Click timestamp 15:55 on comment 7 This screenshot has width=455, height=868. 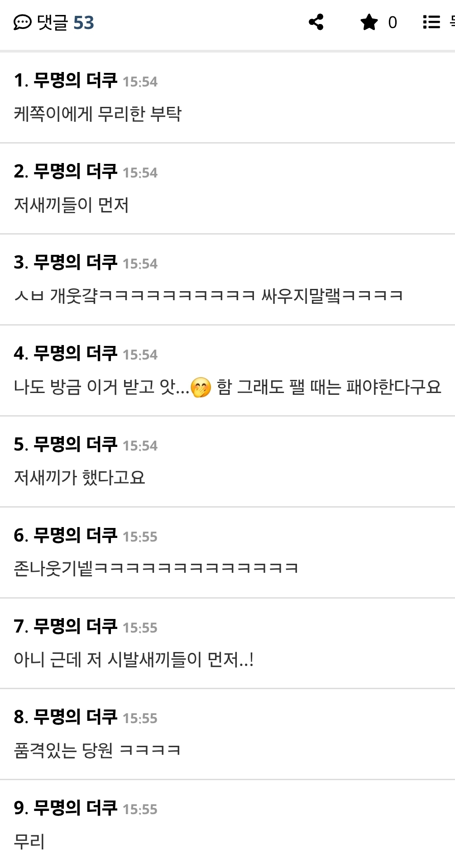(x=140, y=628)
